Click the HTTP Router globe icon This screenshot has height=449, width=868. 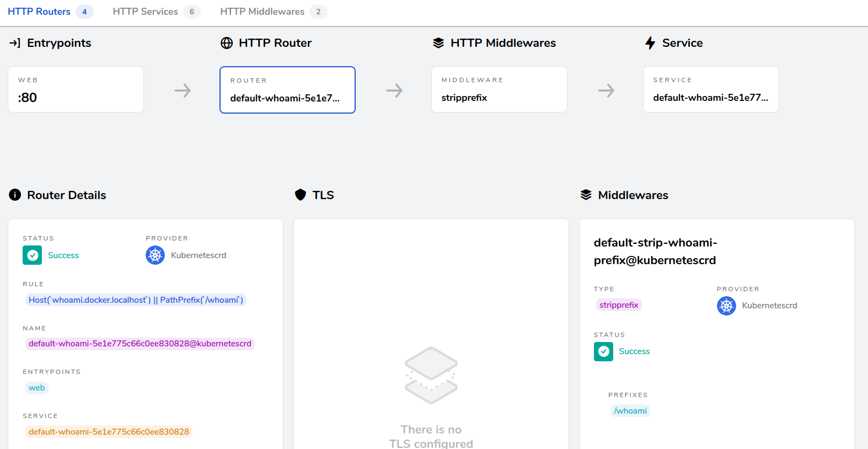(x=227, y=43)
